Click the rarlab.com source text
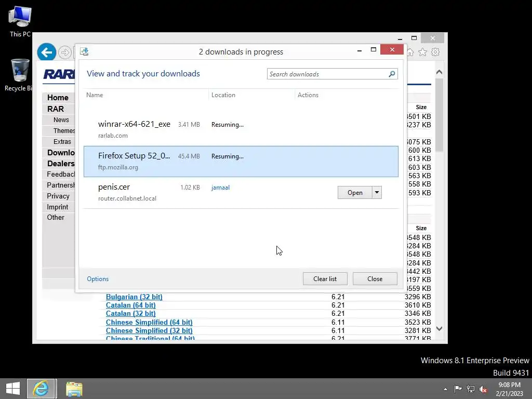 [113, 136]
